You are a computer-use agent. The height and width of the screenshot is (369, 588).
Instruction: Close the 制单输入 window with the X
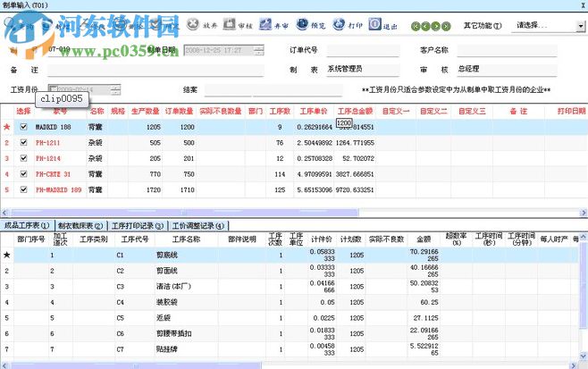click(x=584, y=5)
